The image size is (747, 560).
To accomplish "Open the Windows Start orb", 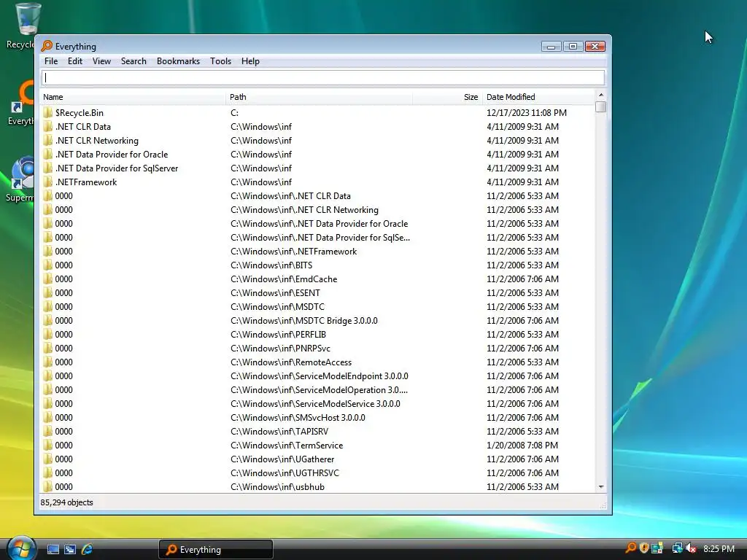I will click(21, 548).
